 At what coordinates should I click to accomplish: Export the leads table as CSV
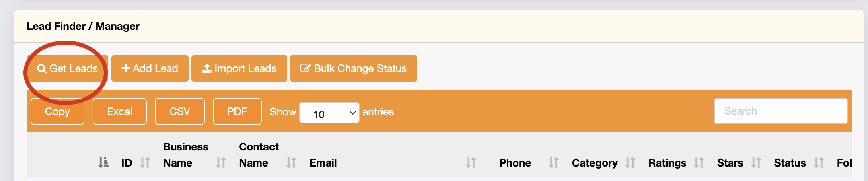[x=179, y=111]
